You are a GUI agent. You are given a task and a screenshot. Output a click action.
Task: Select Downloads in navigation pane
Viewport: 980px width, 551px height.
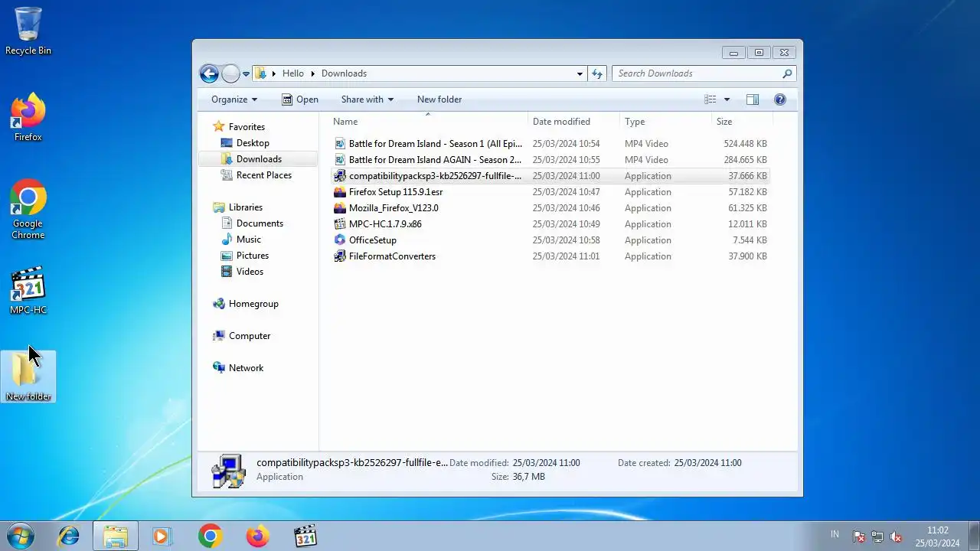259,159
